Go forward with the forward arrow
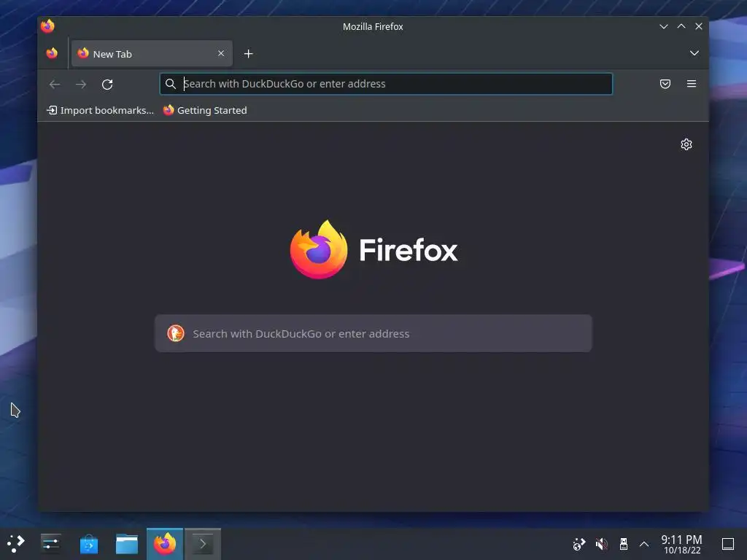The width and height of the screenshot is (747, 560). pyautogui.click(x=81, y=85)
